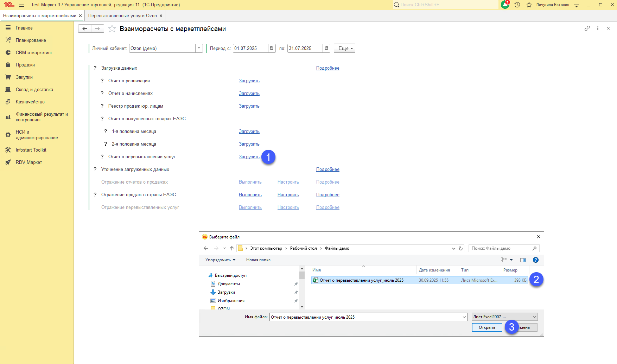Click Загрузить for Отчет о перевыставлении услуг

249,157
